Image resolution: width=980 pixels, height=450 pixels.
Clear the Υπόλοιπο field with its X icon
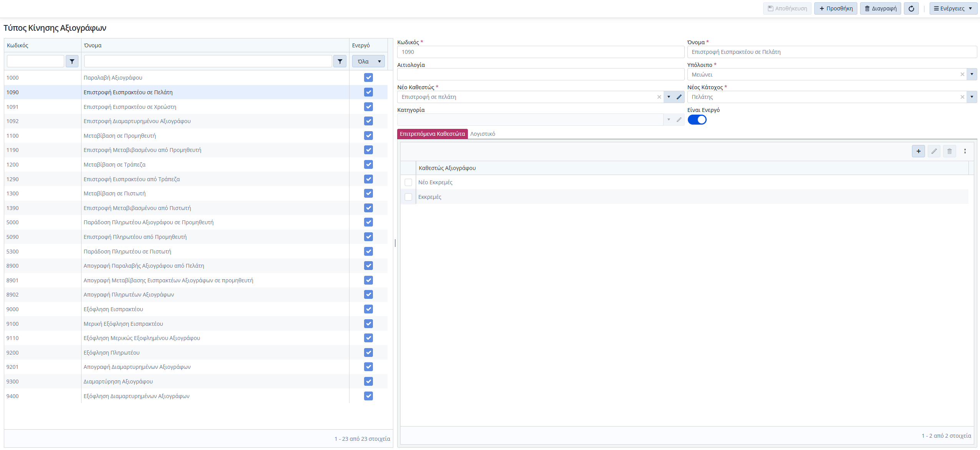(962, 74)
